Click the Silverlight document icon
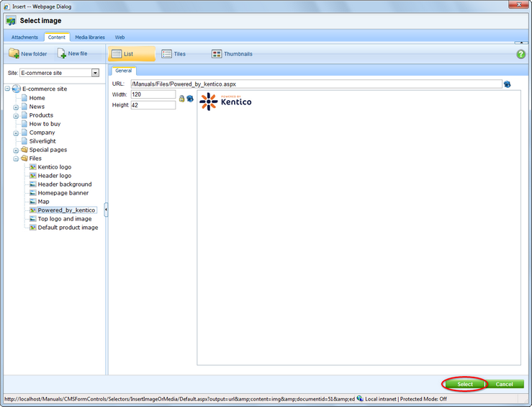The width and height of the screenshot is (532, 407). 24,141
